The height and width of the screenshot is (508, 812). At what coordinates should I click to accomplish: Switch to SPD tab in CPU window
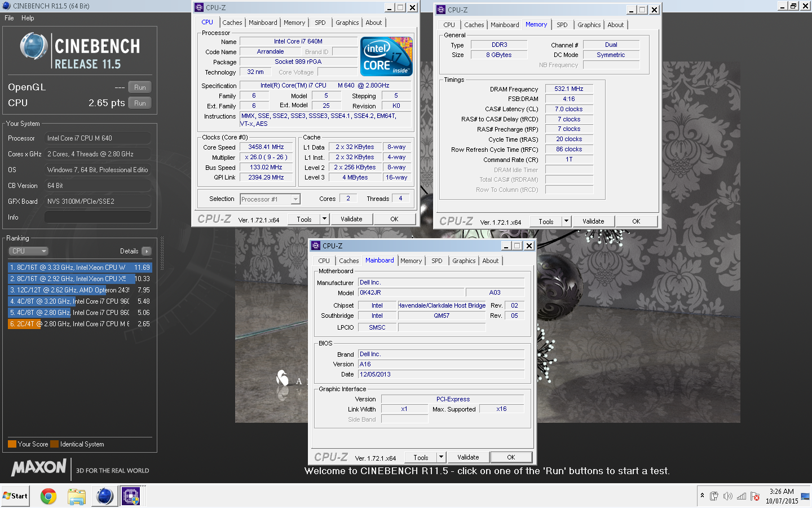coord(320,23)
